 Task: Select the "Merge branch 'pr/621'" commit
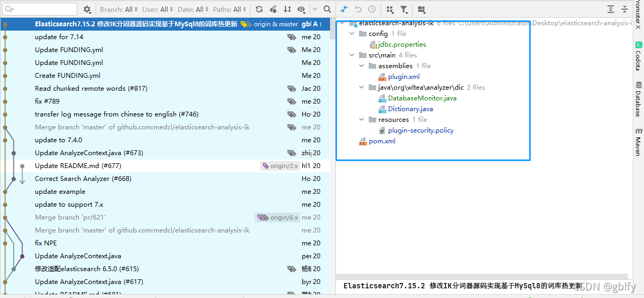pos(165,217)
